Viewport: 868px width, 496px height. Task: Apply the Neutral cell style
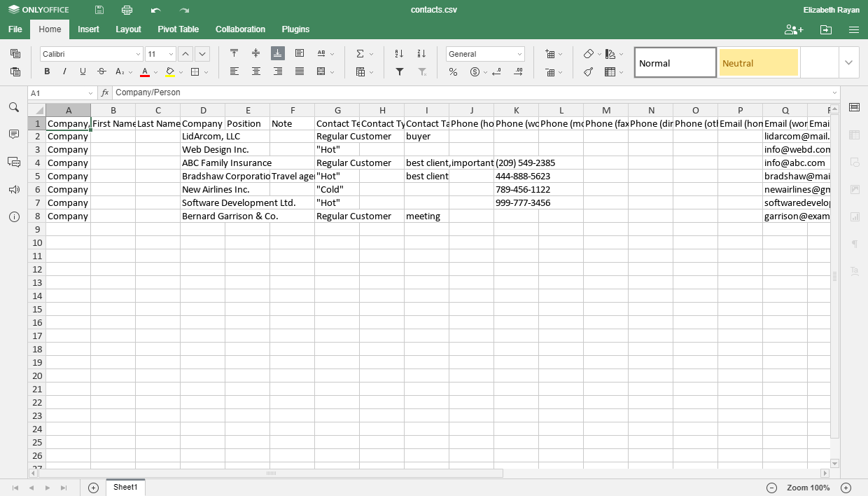[x=758, y=62]
